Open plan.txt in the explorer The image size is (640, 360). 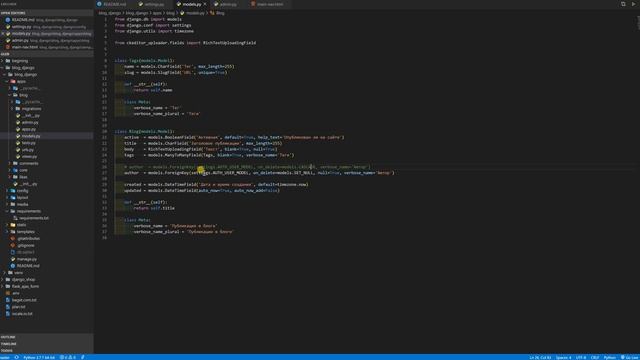(x=47, y=307)
